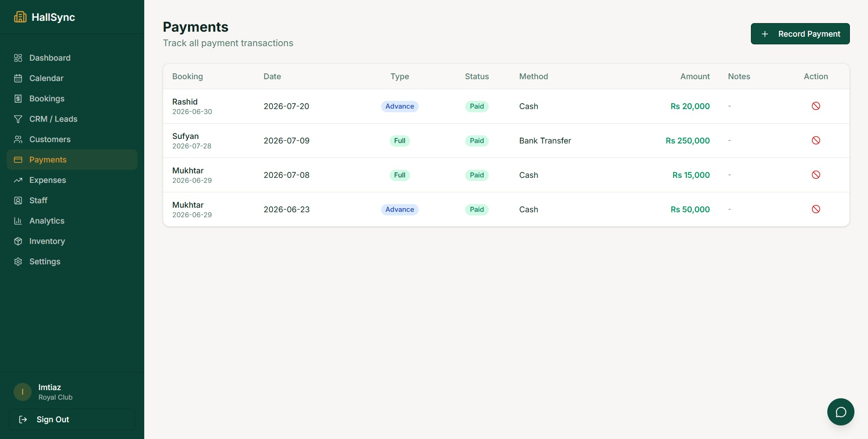Open the Expenses section
The image size is (868, 439).
pos(72,180)
